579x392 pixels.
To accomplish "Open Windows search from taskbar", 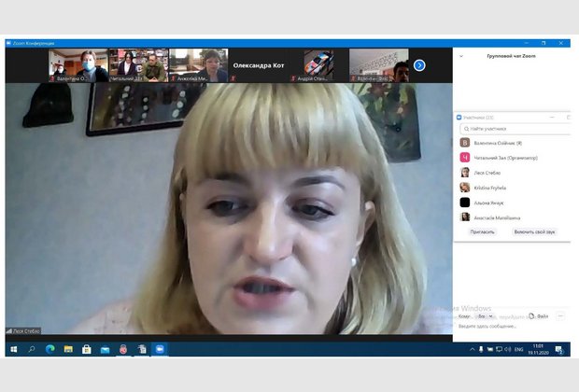I will click(x=32, y=349).
